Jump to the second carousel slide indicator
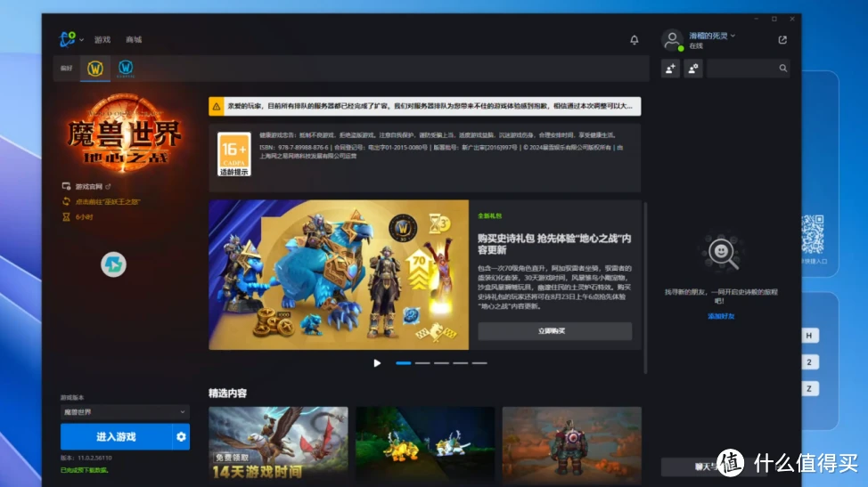This screenshot has width=868, height=487. [x=422, y=363]
